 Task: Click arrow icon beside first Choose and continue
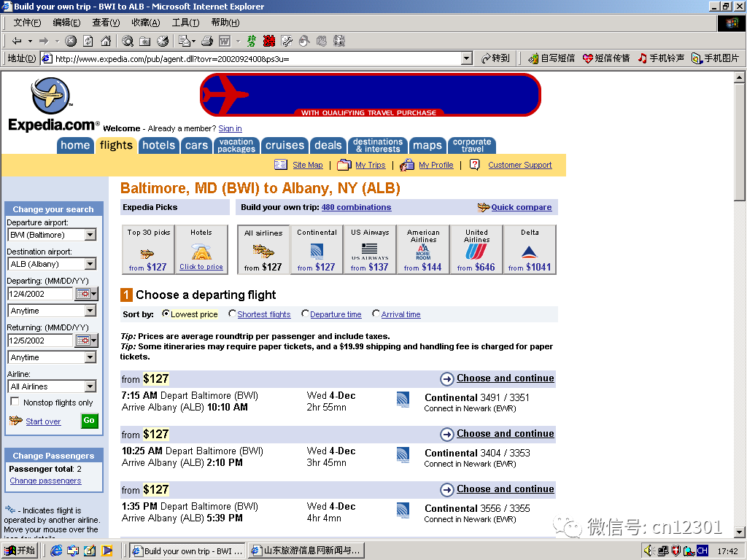pyautogui.click(x=447, y=379)
